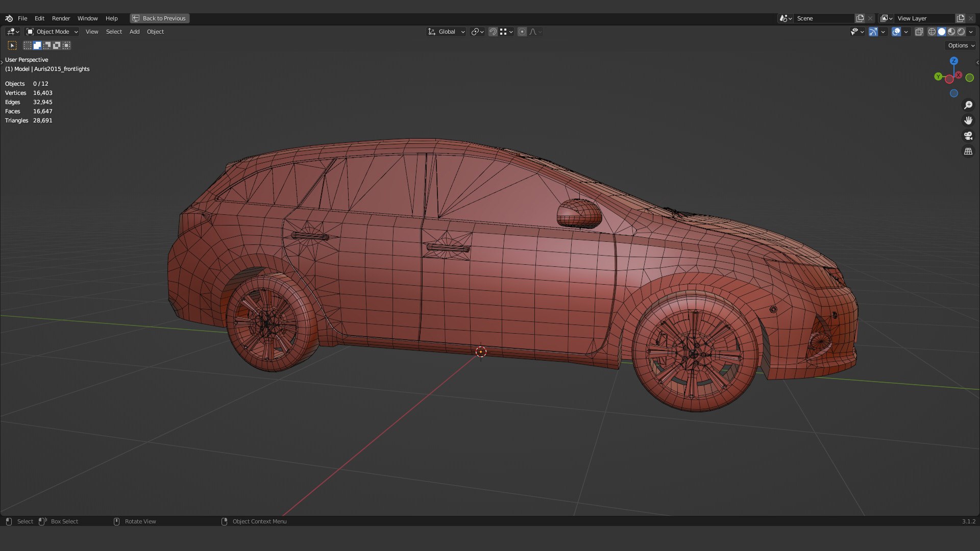This screenshot has width=980, height=551.
Task: Open the Object Mode dropdown
Action: coord(52,32)
